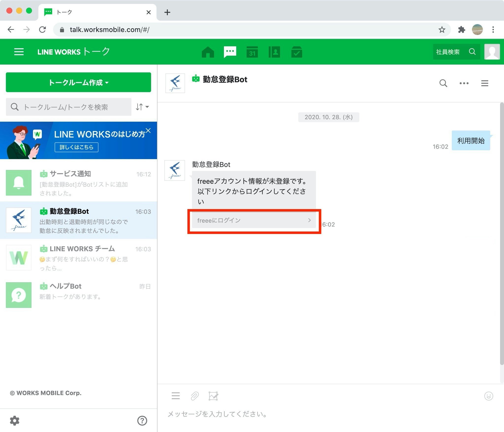Open settings gear at sidebar bottom
This screenshot has width=504, height=432.
pos(15,421)
